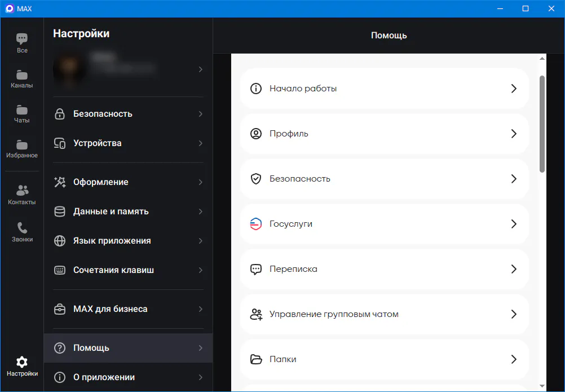Expand chevron on Данные и память row
Screen dimensions: 565x392
pos(201,212)
